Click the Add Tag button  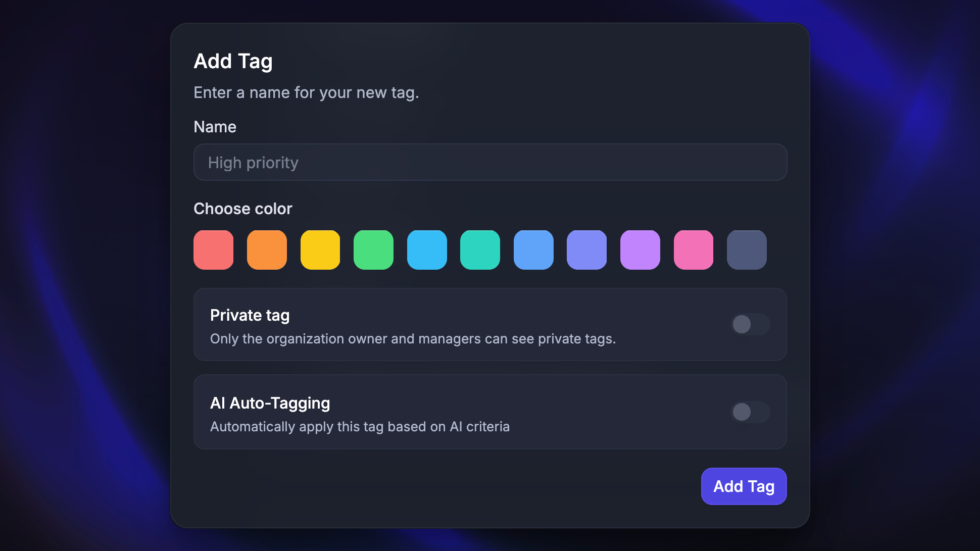tap(744, 486)
